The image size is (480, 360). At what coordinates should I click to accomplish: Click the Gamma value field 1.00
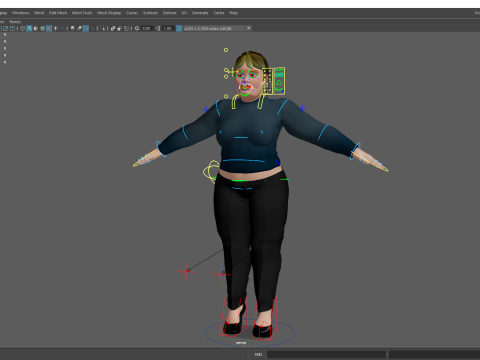click(168, 28)
